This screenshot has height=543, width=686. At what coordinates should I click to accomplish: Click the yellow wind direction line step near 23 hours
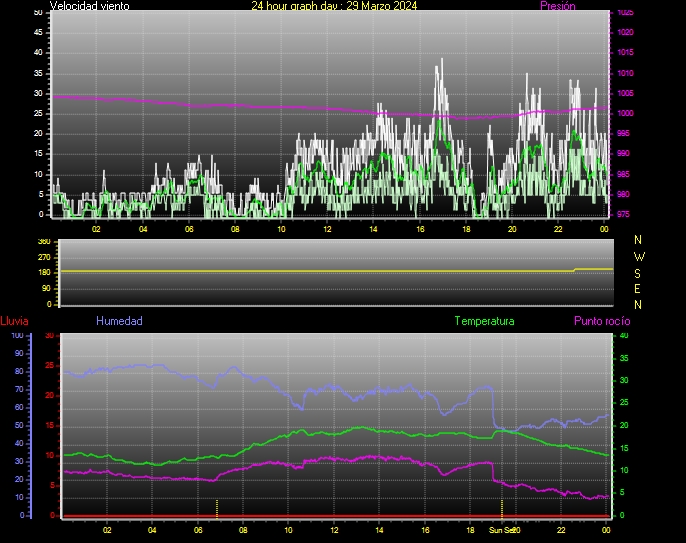[574, 270]
